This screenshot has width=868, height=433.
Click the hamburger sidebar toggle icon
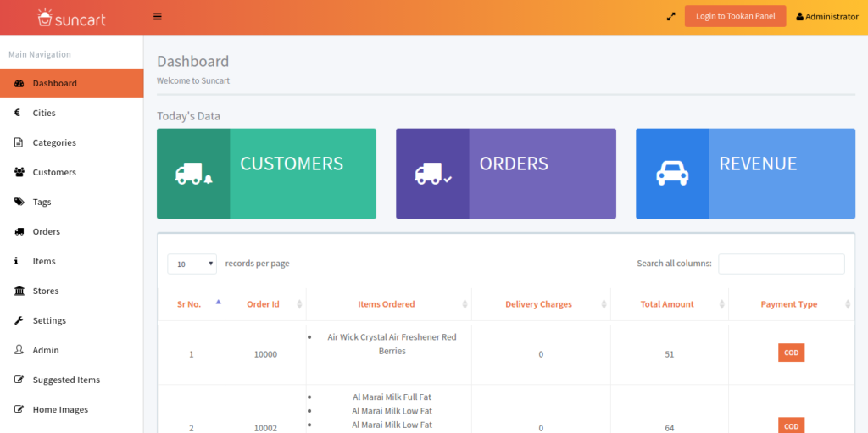158,16
